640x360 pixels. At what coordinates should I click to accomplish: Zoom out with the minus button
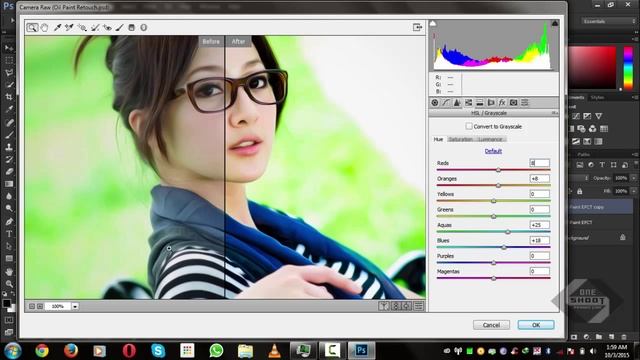coord(32,306)
